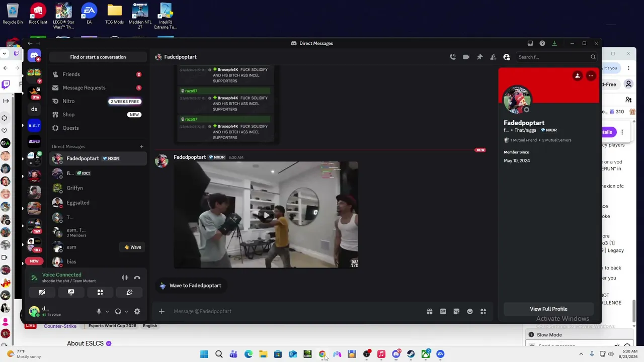The width and height of the screenshot is (644, 362).
Task: Open the profile more options menu
Action: 591,76
